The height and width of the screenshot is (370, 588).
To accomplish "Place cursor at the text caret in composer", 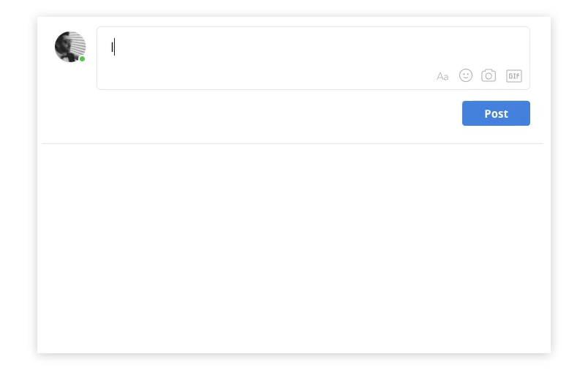I will (x=114, y=48).
